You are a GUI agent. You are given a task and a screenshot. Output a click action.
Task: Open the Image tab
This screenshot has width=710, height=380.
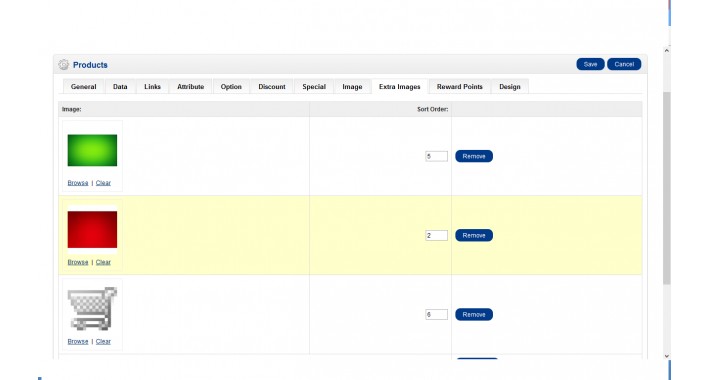coord(352,87)
